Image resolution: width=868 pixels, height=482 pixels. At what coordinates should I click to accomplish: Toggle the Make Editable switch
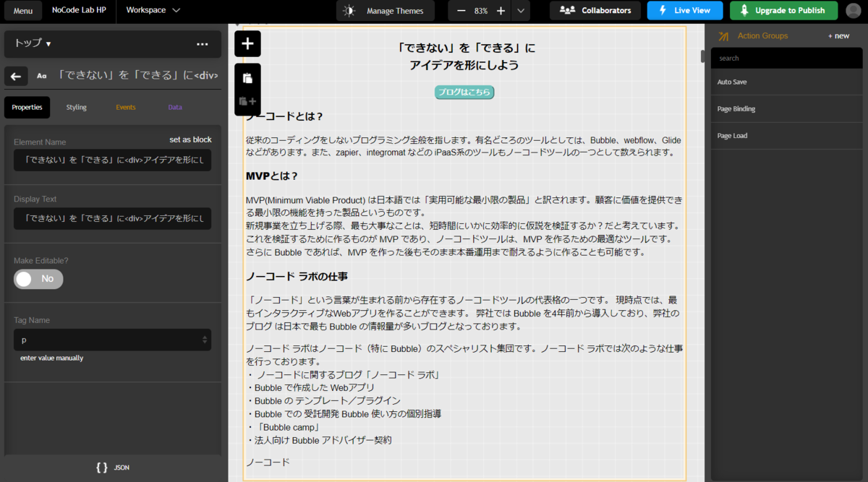pyautogui.click(x=38, y=279)
